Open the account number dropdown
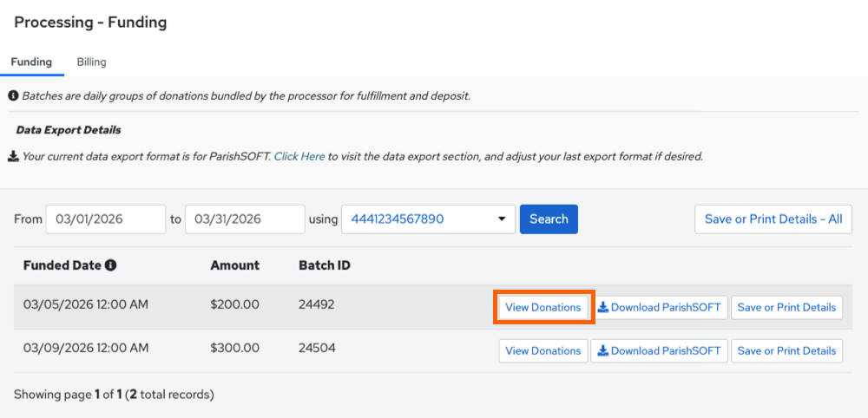Image resolution: width=868 pixels, height=418 pixels. click(x=429, y=219)
